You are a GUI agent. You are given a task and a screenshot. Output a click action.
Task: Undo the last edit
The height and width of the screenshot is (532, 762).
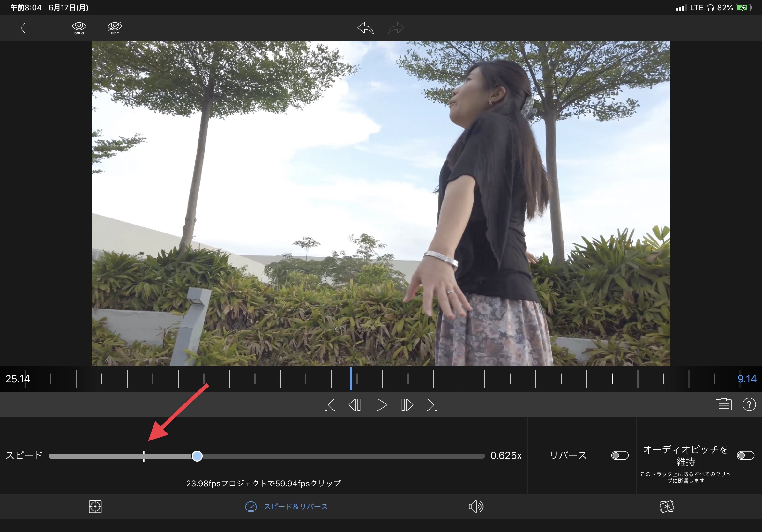pyautogui.click(x=365, y=28)
